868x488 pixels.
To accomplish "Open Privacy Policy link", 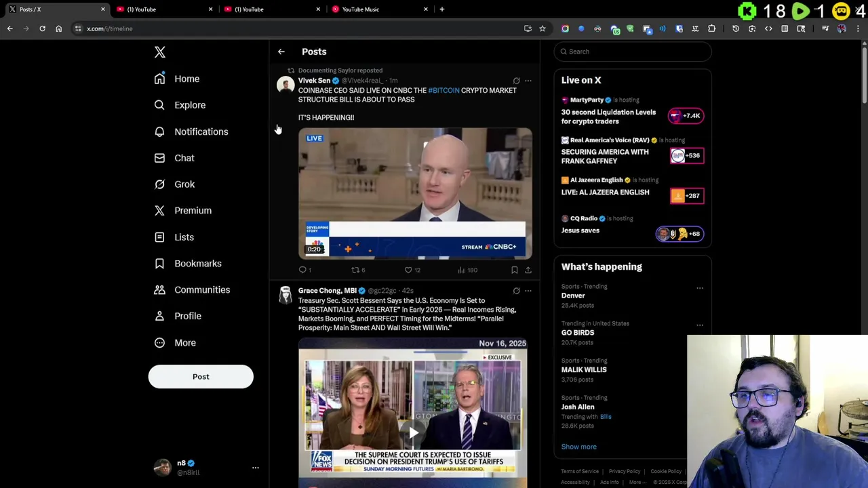I will coord(625,471).
